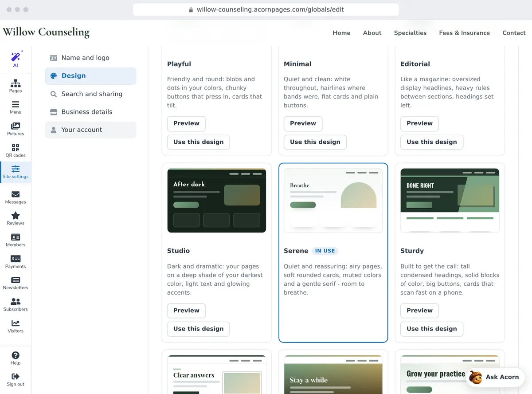
Task: Use the Studio design
Action: click(x=198, y=329)
